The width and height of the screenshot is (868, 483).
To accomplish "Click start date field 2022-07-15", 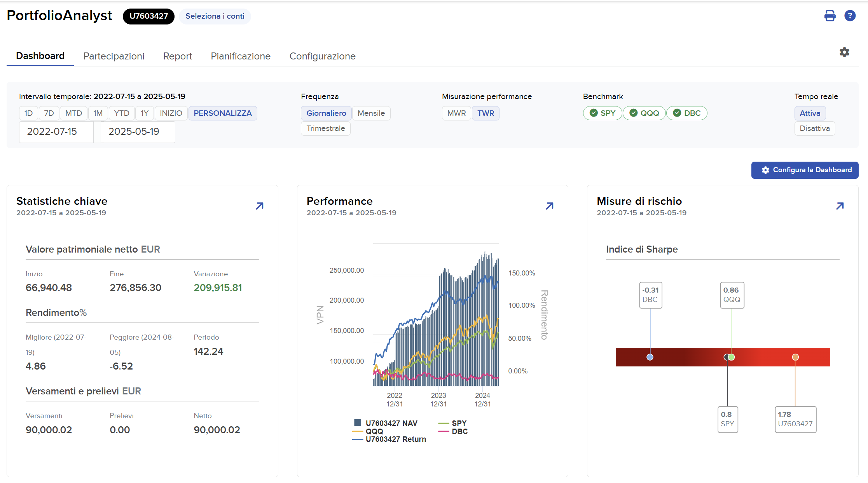I will pos(56,132).
